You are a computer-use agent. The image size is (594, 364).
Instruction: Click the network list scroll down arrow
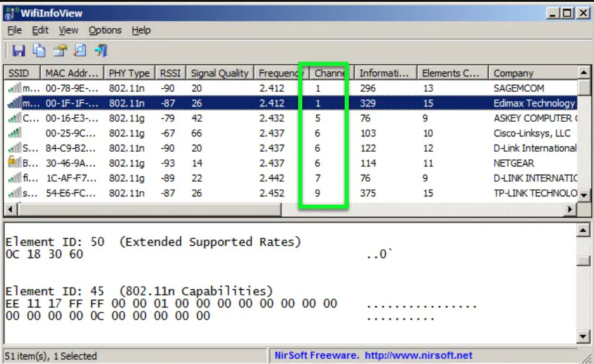point(584,195)
